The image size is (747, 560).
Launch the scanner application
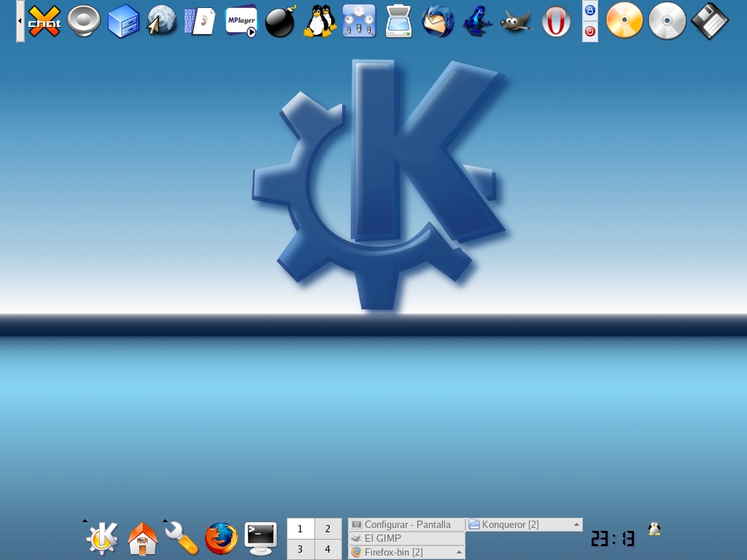tap(399, 21)
